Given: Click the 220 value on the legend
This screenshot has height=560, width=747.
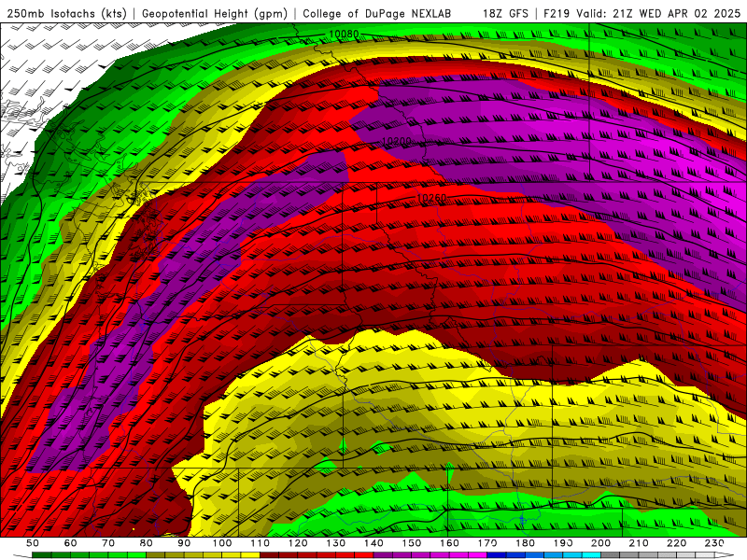Looking at the screenshot, I should [x=677, y=543].
